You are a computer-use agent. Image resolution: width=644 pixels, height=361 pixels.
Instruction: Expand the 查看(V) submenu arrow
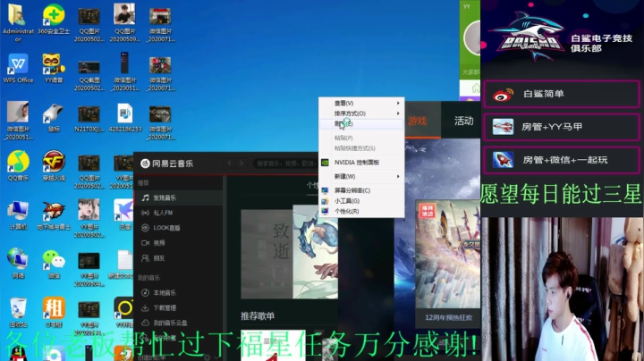(x=397, y=103)
